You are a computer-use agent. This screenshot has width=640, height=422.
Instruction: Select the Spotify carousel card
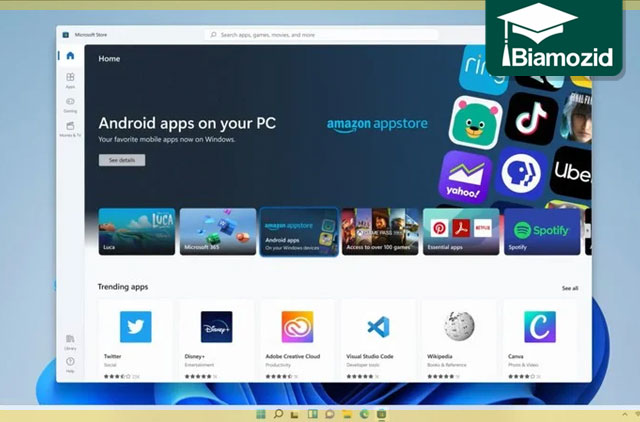point(542,231)
